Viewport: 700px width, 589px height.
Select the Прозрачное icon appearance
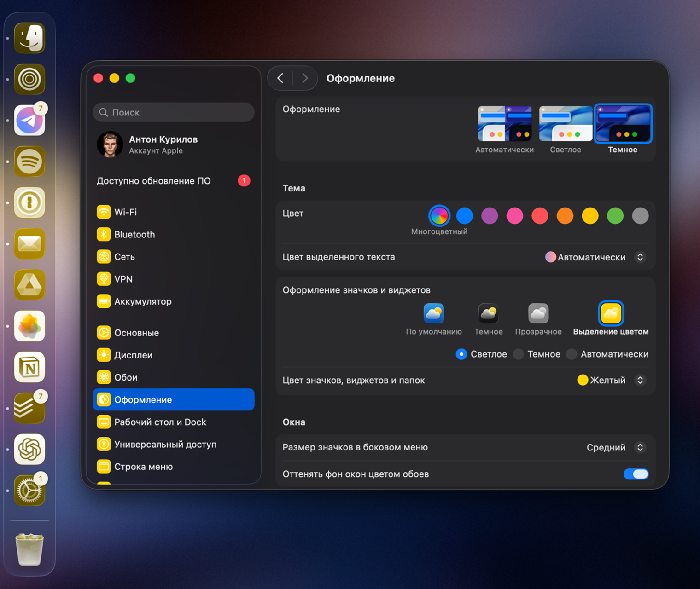tap(538, 314)
